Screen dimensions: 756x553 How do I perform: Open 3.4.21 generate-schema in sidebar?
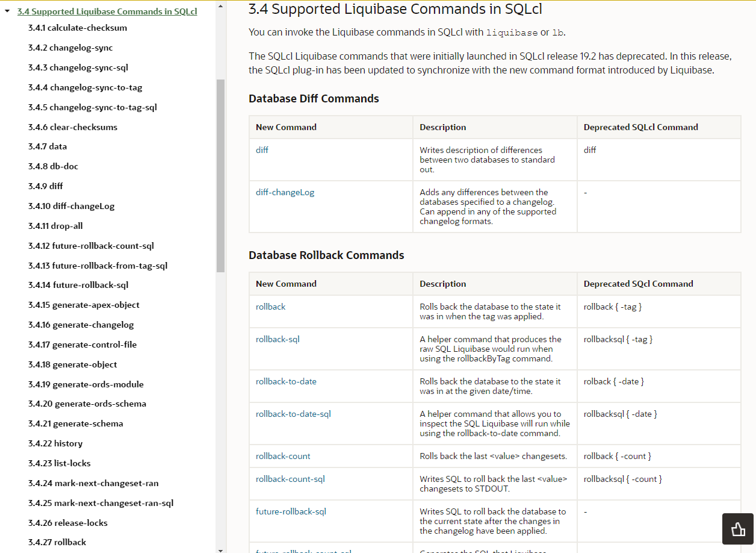click(x=76, y=423)
